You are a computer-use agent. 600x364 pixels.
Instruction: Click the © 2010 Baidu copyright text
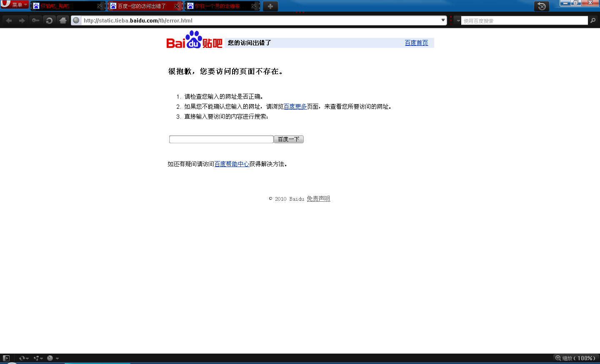(287, 199)
